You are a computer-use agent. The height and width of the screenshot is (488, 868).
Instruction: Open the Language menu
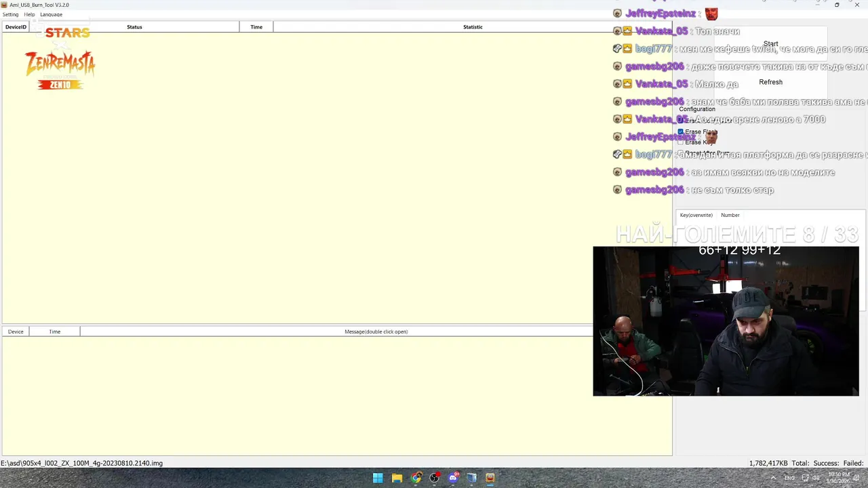click(51, 14)
